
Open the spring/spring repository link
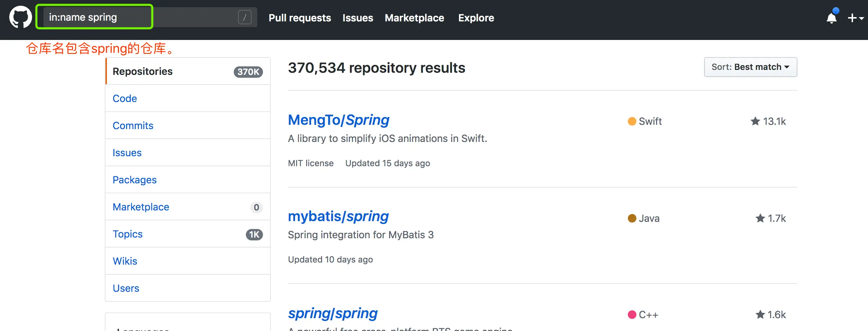coord(332,314)
